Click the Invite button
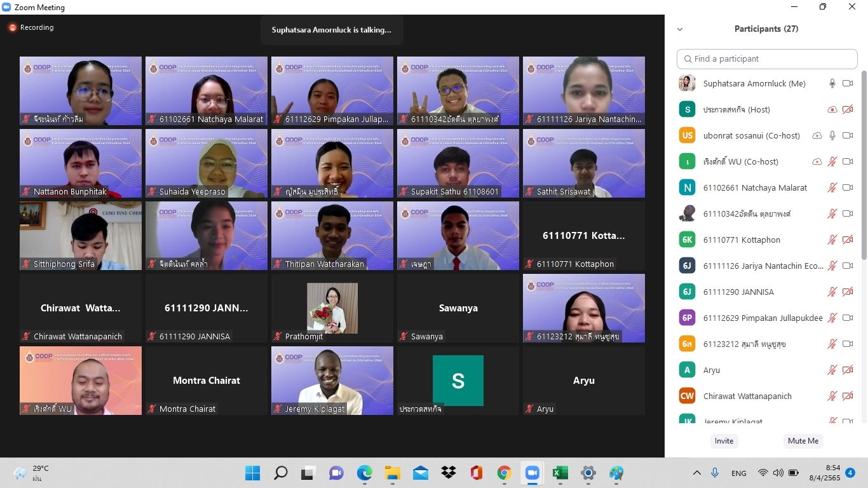Viewport: 868px width, 488px height. coord(724,441)
